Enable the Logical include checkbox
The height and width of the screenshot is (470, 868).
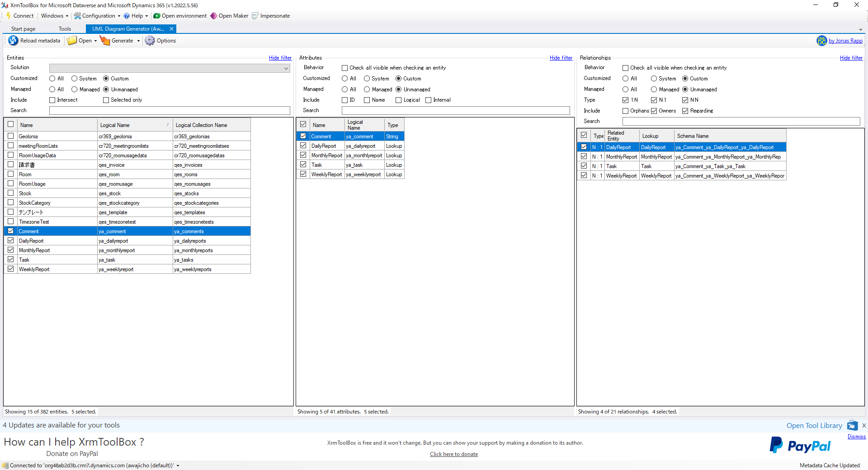398,100
